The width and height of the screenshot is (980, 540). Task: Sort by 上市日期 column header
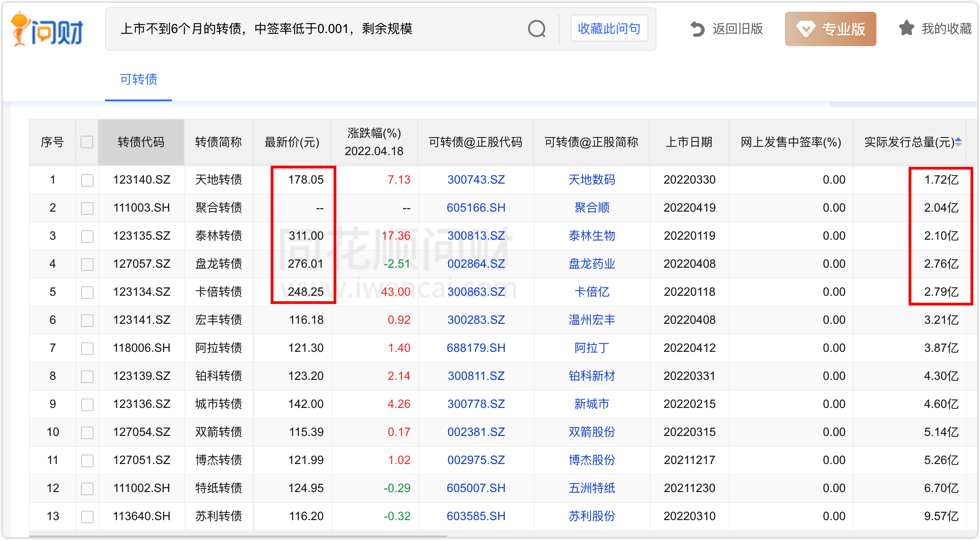click(689, 142)
